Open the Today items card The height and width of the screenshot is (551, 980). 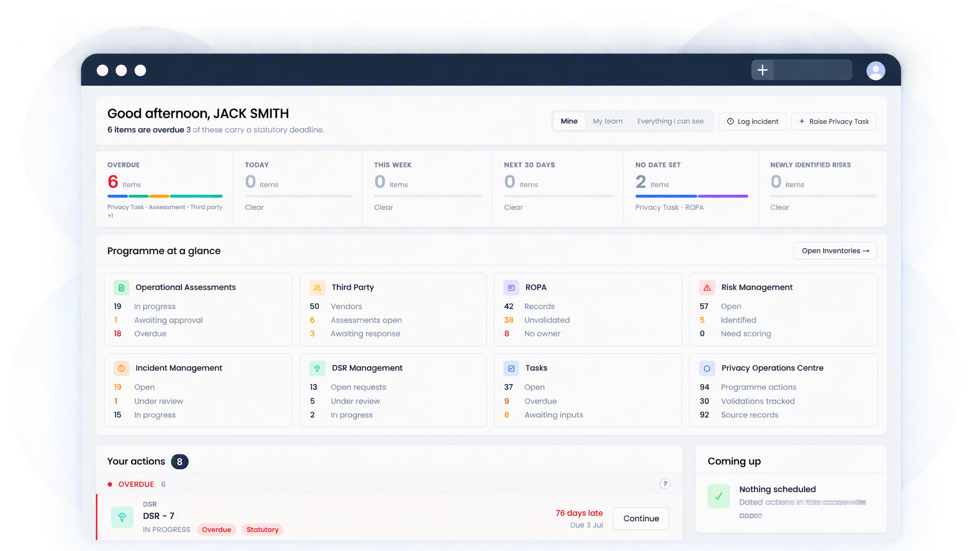pyautogui.click(x=298, y=189)
